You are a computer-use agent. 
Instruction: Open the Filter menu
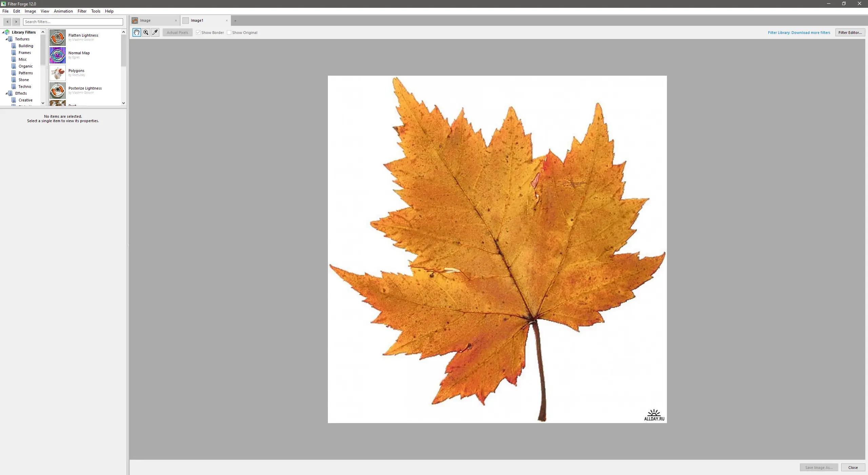pyautogui.click(x=82, y=11)
